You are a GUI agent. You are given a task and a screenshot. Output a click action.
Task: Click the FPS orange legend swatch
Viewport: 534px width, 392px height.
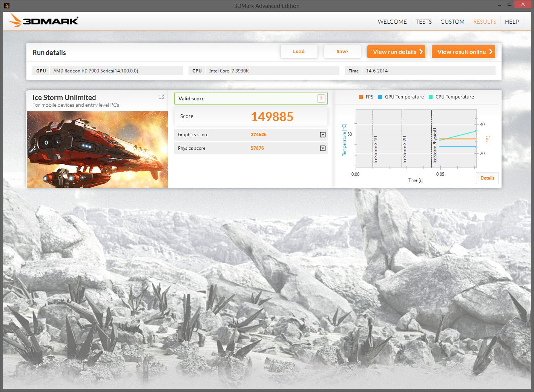click(361, 97)
